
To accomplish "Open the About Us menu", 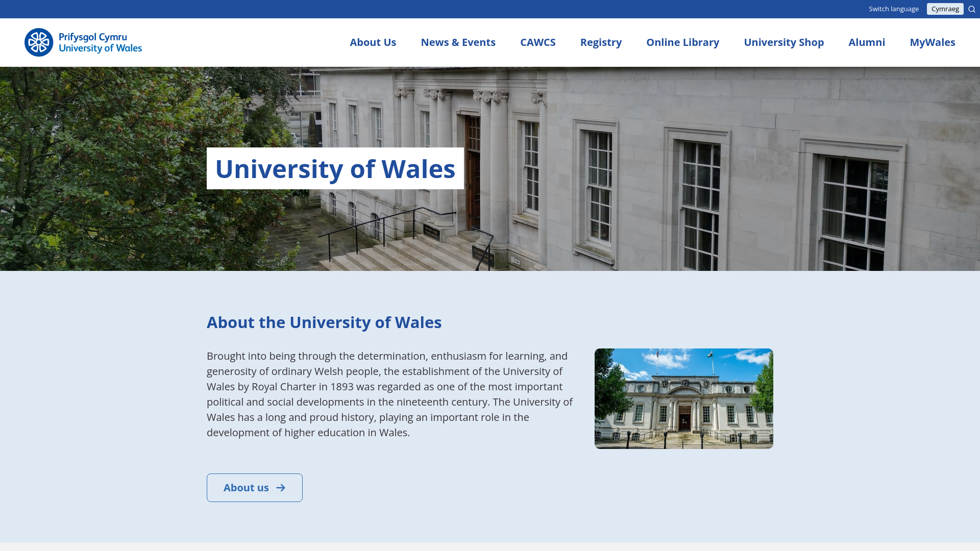I will [x=373, y=42].
